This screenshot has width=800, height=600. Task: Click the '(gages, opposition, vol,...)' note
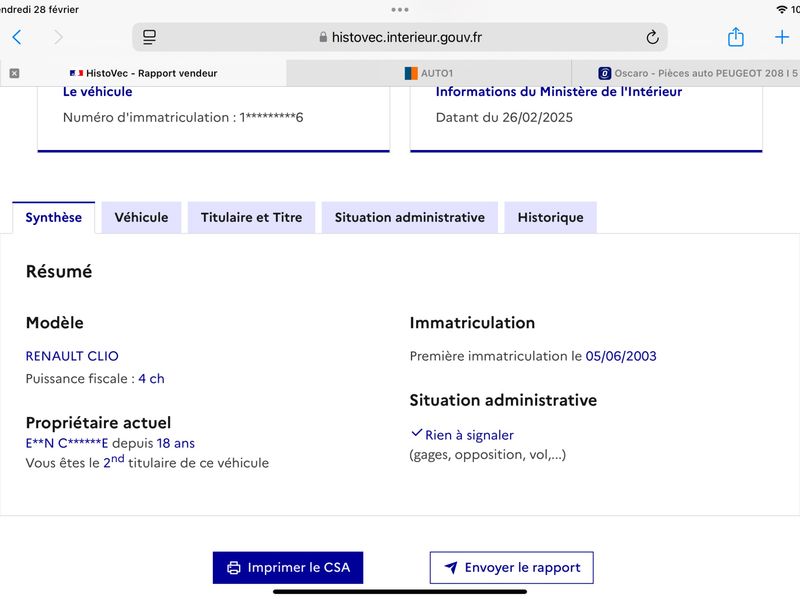click(487, 455)
